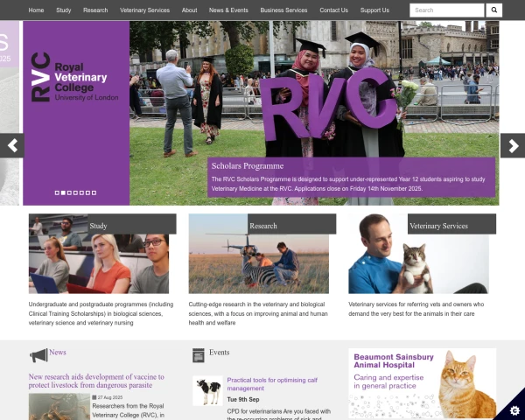Open the Veterinary Services navigation menu
Viewport: 525px width, 420px height.
(x=144, y=10)
